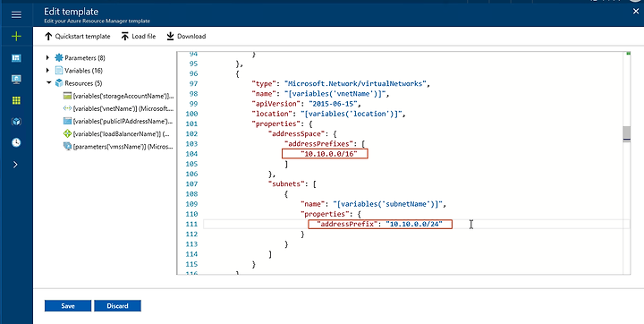Viewport: 644px width, 324px height.
Task: Click the public IP address resource icon
Action: pos(67,121)
